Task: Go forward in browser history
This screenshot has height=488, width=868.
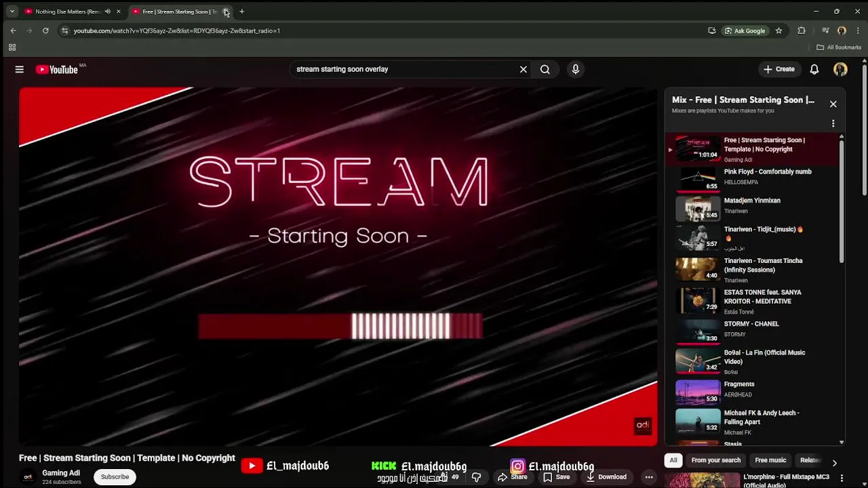Action: [29, 30]
